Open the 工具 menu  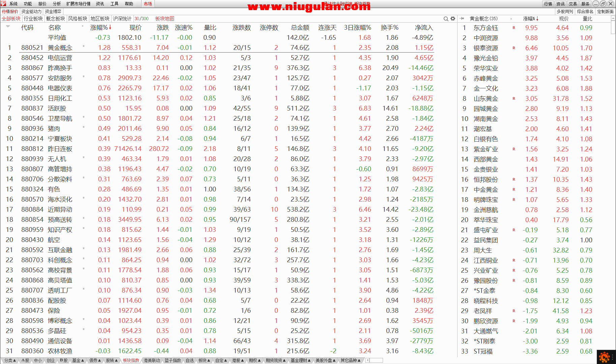[x=114, y=4]
